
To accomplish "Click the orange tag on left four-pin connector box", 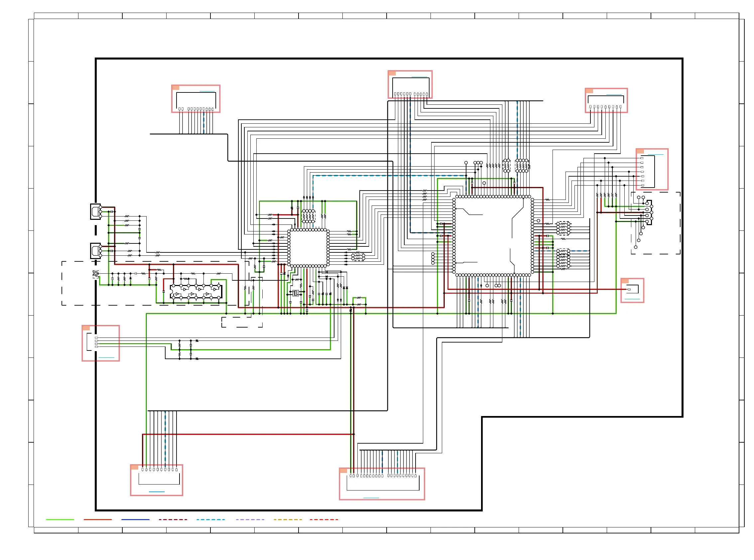I will tap(86, 328).
